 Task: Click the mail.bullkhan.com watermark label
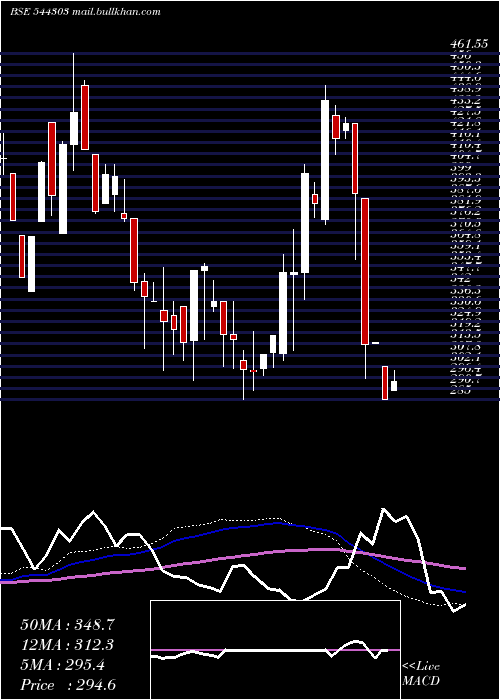point(116,12)
